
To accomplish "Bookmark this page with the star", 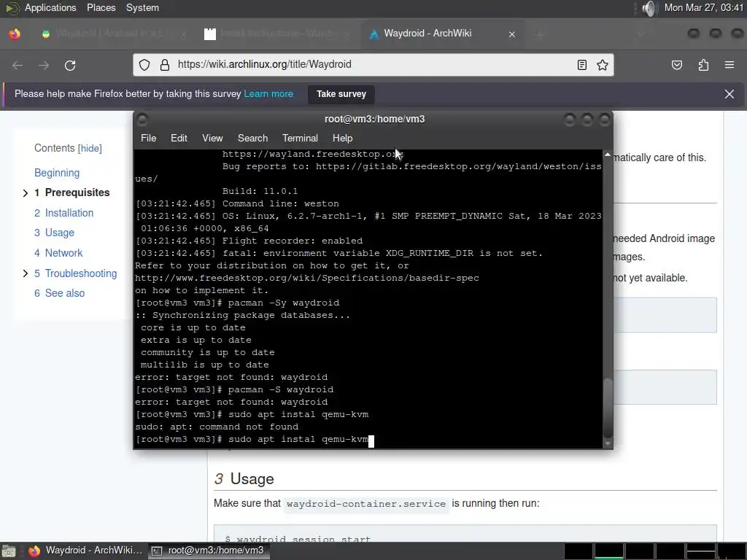I will coord(602,65).
